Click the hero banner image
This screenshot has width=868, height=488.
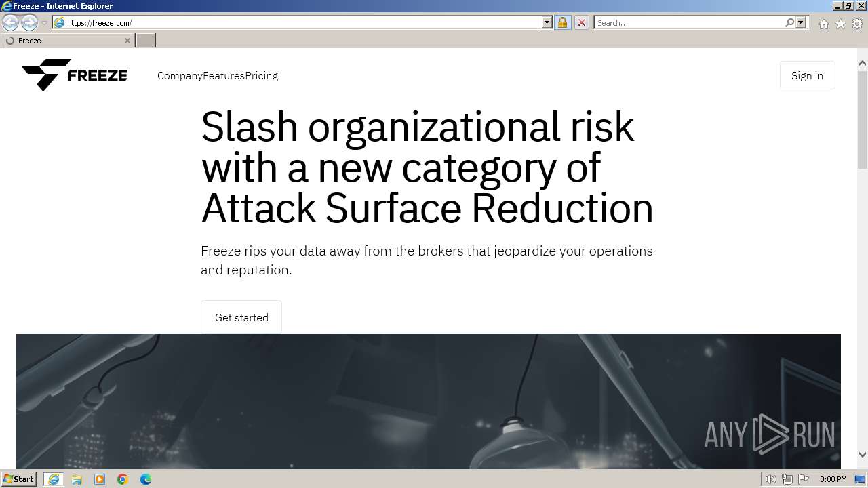pos(429,401)
